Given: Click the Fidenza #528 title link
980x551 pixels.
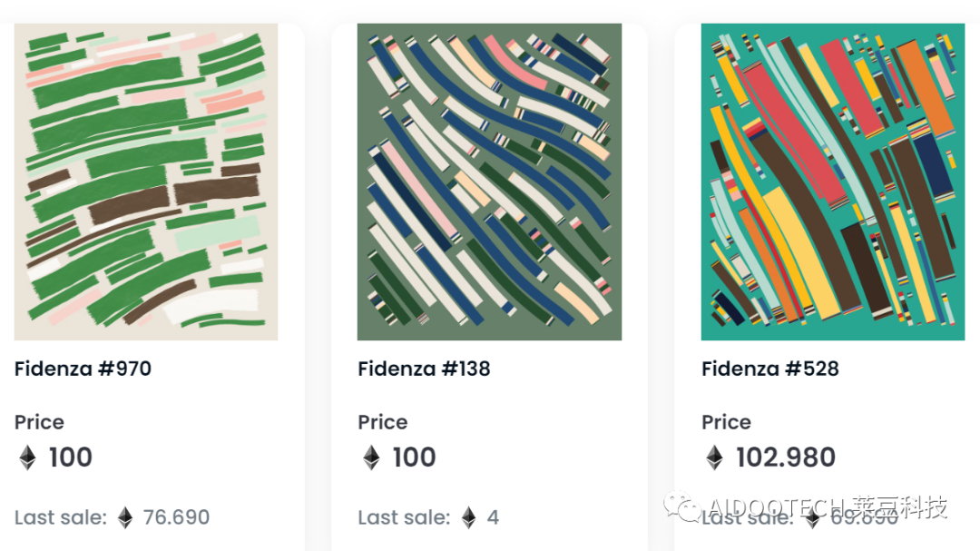Looking at the screenshot, I should pos(769,369).
